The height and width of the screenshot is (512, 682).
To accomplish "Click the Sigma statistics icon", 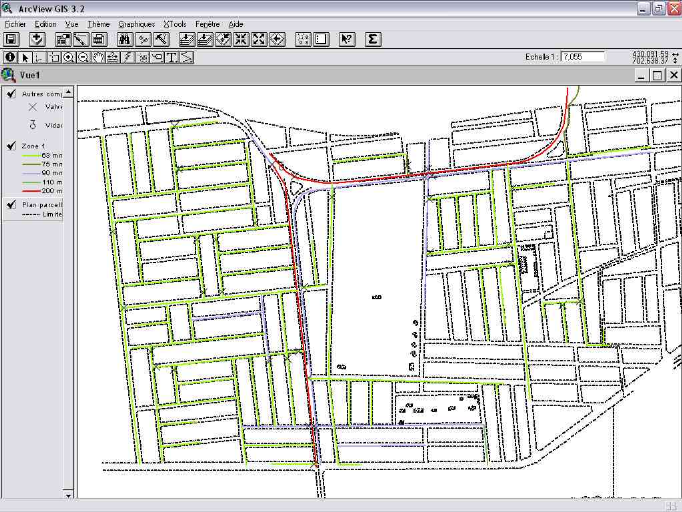I will (x=372, y=39).
